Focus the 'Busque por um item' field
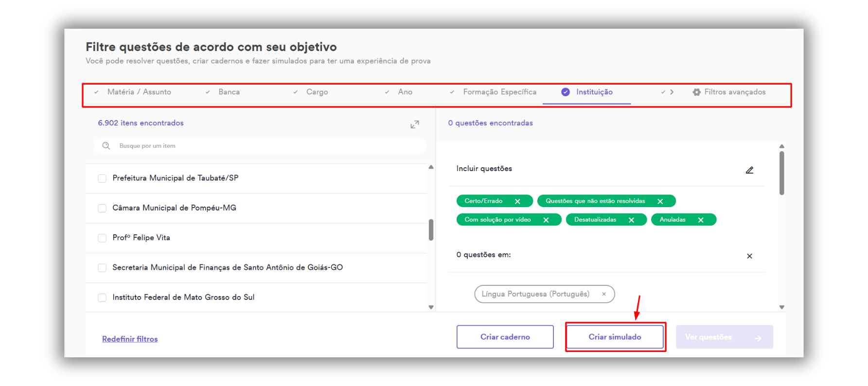868x386 pixels. 260,146
